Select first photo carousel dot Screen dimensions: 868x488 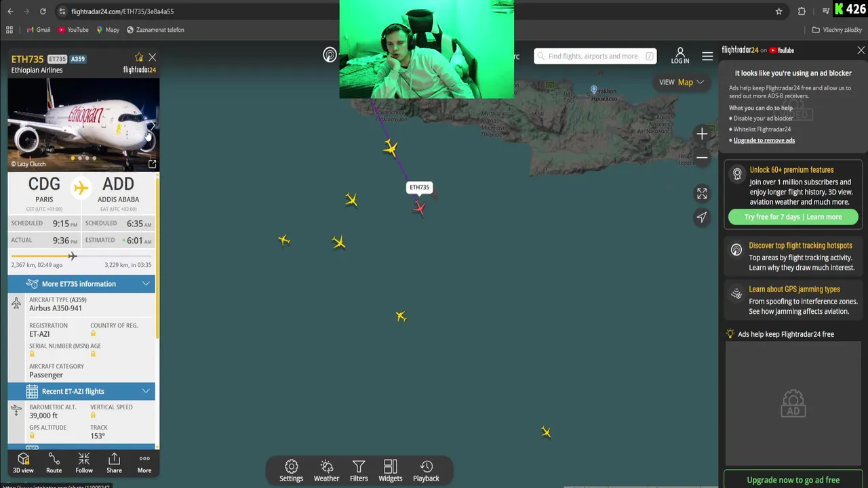pyautogui.click(x=72, y=159)
